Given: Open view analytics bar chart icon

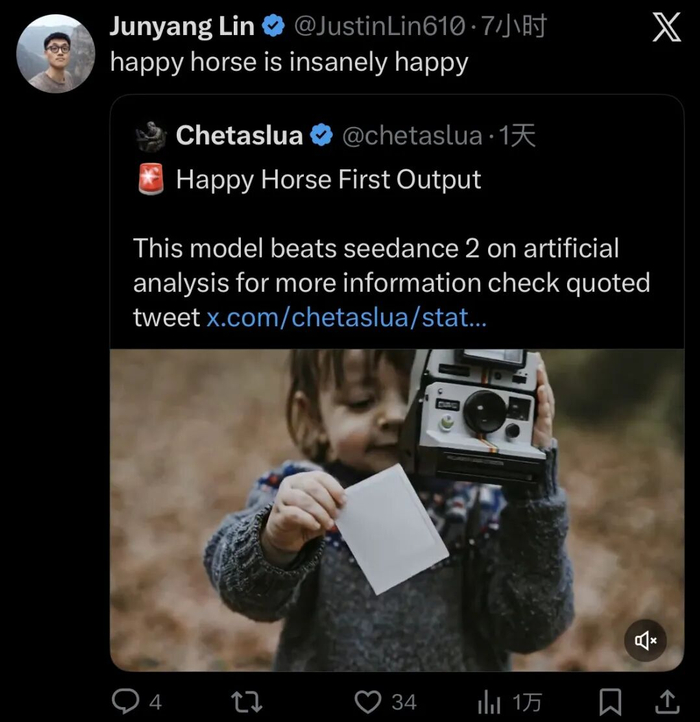Looking at the screenshot, I should pos(490,701).
